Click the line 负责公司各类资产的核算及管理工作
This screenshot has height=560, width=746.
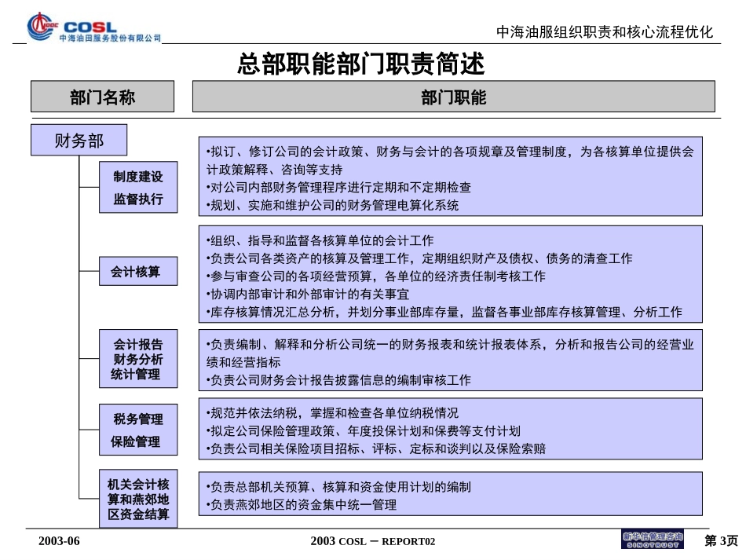point(419,258)
